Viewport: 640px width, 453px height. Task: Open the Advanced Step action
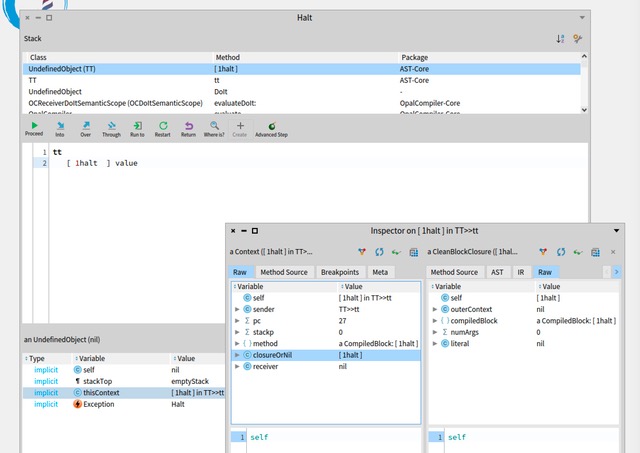272,127
